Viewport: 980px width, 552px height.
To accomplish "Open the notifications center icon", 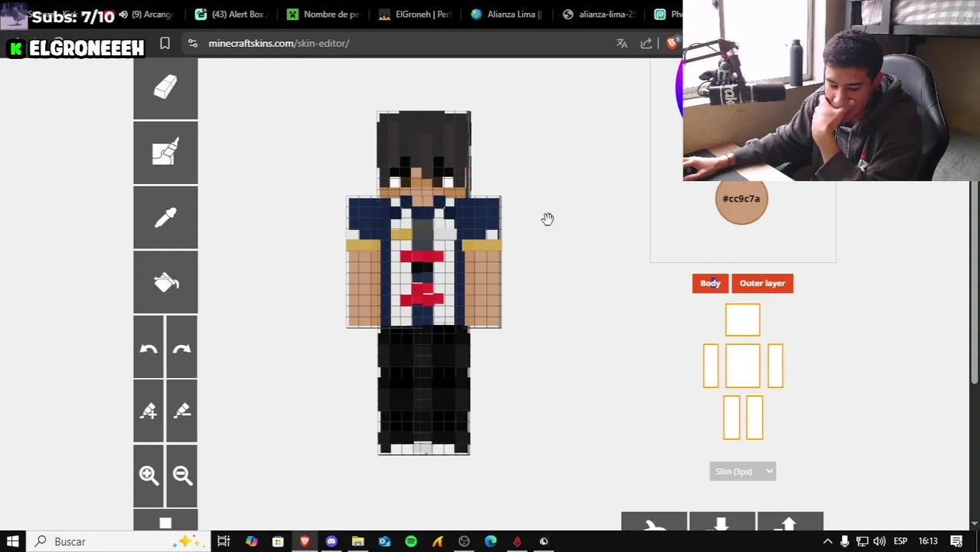I will point(957,541).
